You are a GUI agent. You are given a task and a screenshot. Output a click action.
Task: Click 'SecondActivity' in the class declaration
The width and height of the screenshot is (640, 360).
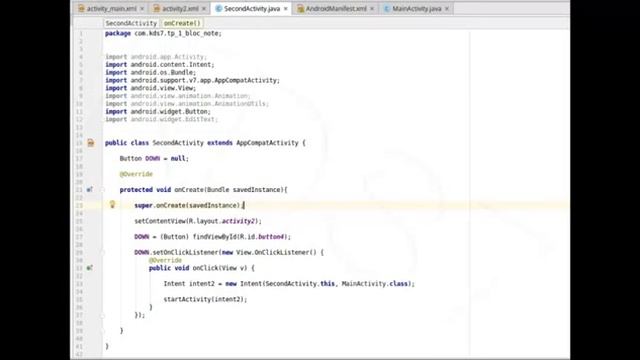tap(178, 143)
